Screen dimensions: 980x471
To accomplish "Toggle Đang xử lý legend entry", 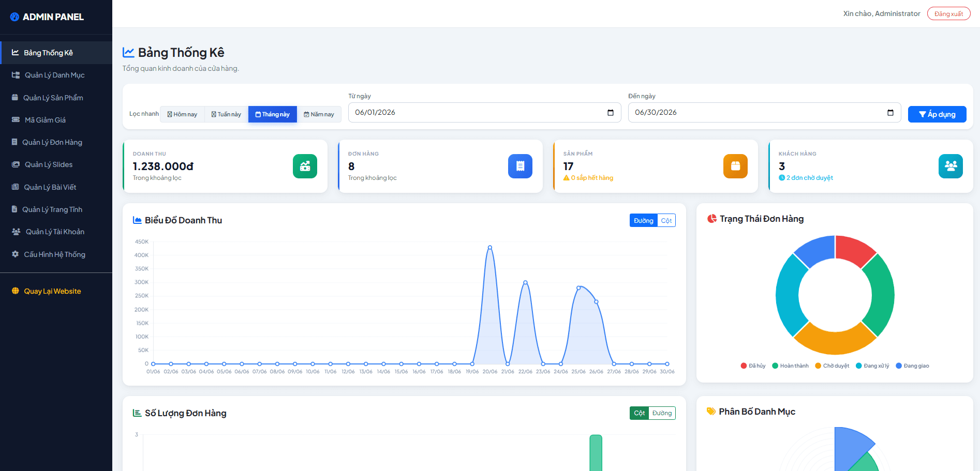I will coord(872,366).
